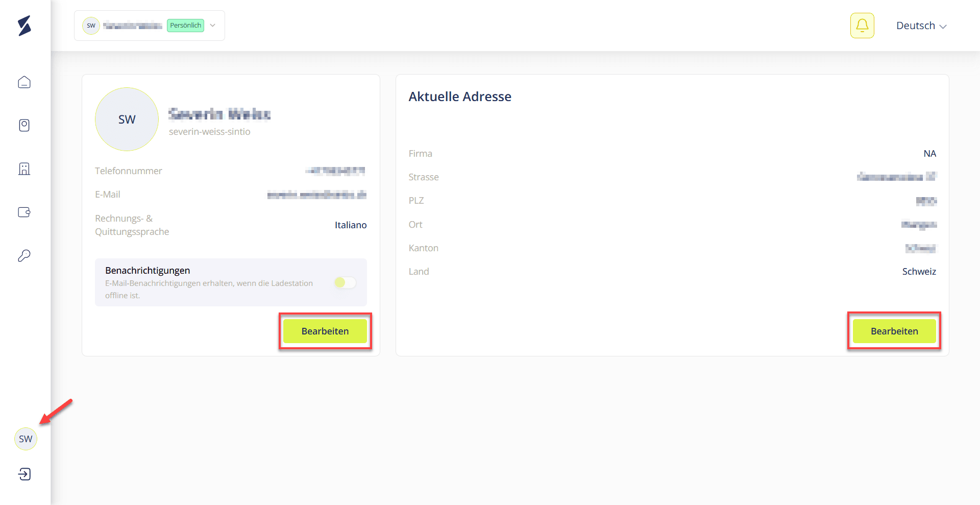Toggle the Benachrichtigungen email switch
The image size is (980, 505).
click(345, 282)
